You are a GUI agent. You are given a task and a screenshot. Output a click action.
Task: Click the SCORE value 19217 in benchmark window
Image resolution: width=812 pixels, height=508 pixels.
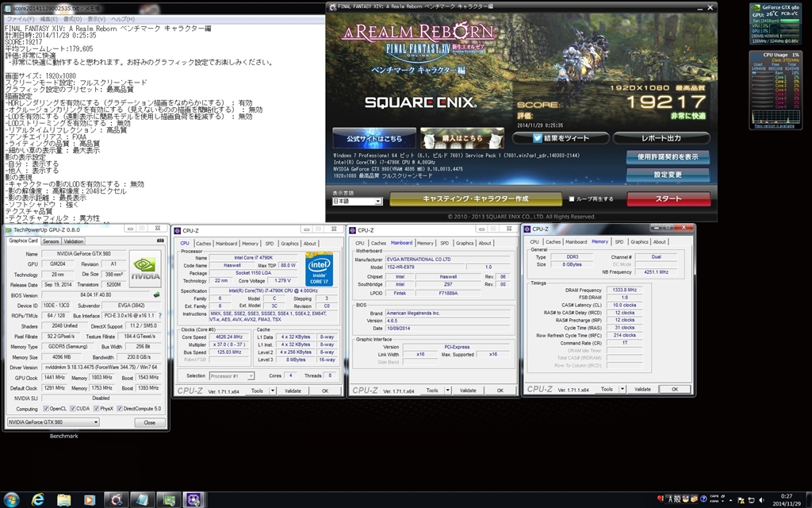[666, 102]
